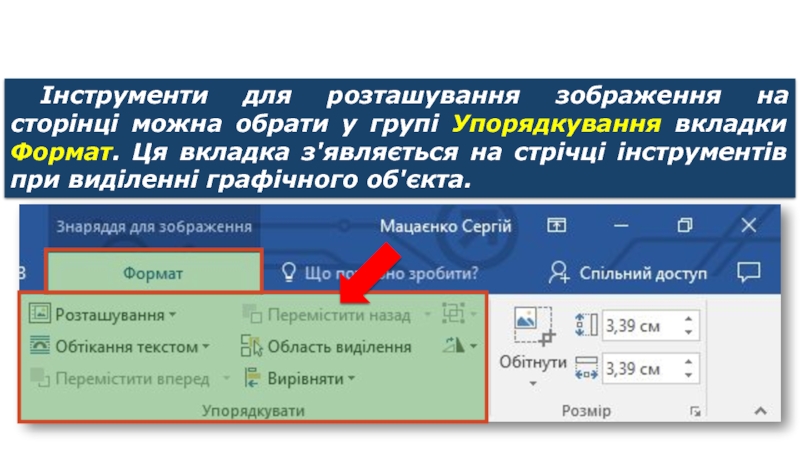
Task: Click the Перемістити назад layers icon
Action: click(252, 313)
